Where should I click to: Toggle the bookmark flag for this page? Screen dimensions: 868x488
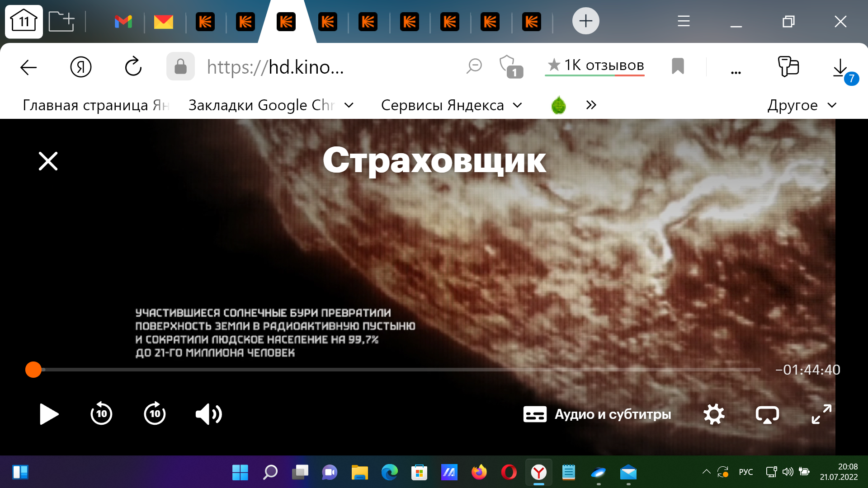[678, 66]
